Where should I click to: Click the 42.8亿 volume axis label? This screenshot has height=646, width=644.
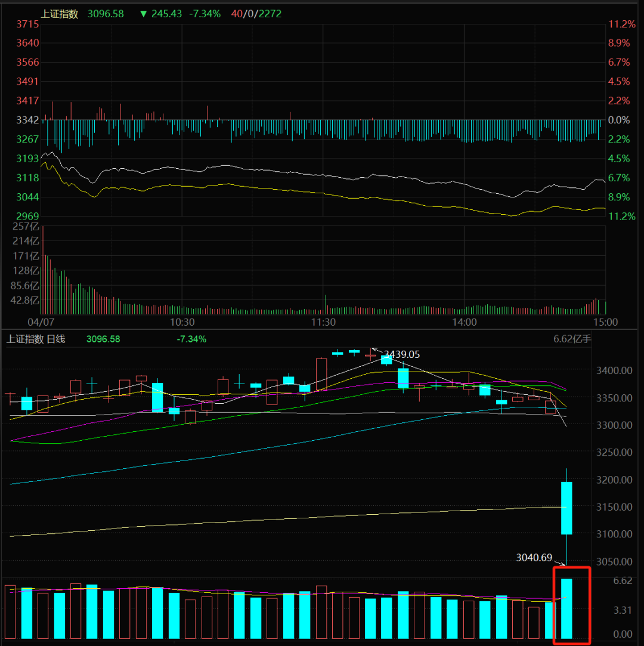tap(24, 301)
